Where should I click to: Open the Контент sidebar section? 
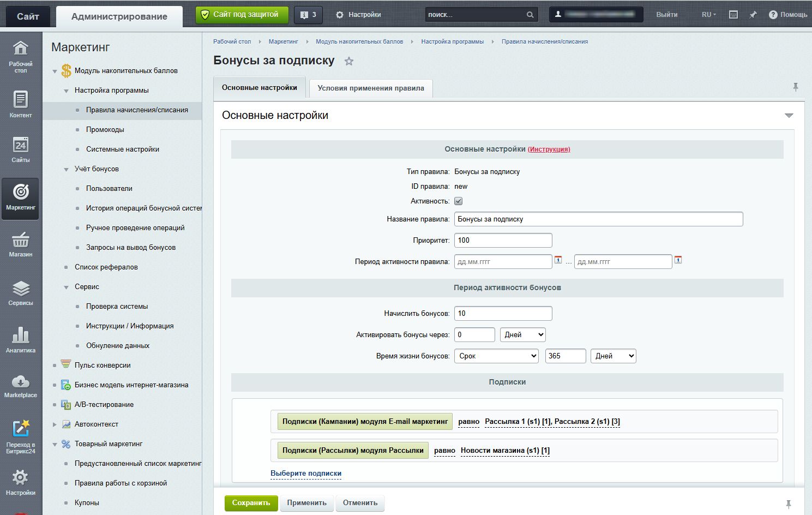tap(21, 104)
